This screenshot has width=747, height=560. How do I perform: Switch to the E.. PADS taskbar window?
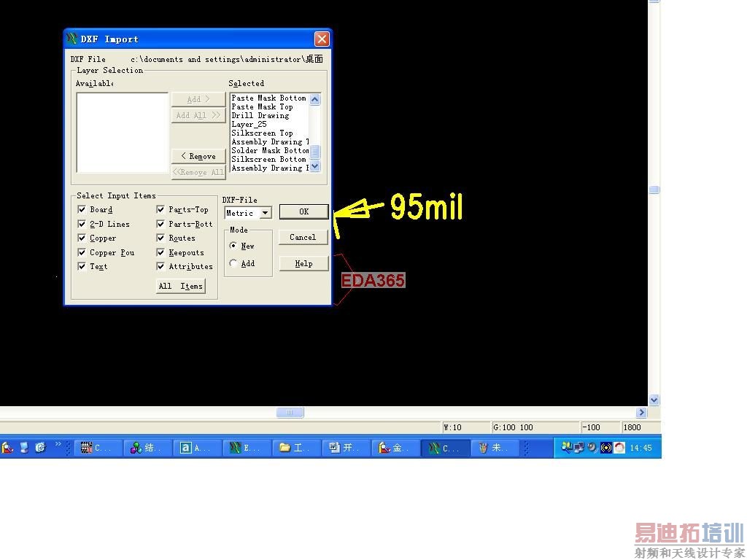point(247,448)
